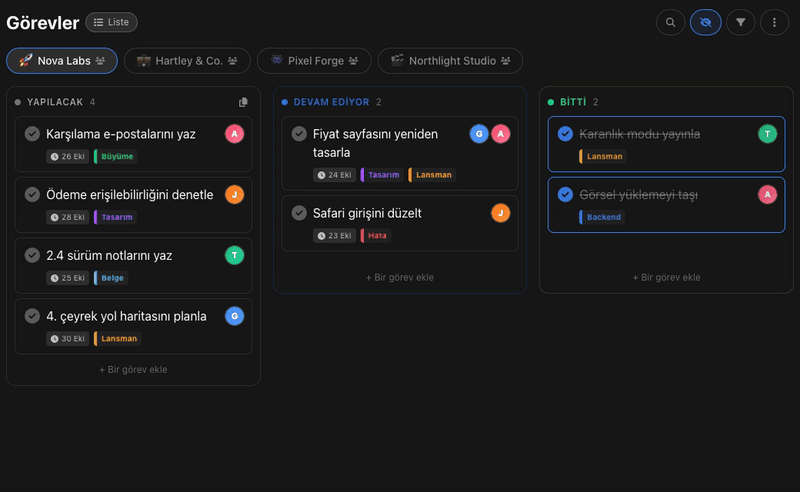Select the Northlight Studio workspace tab

click(x=451, y=61)
